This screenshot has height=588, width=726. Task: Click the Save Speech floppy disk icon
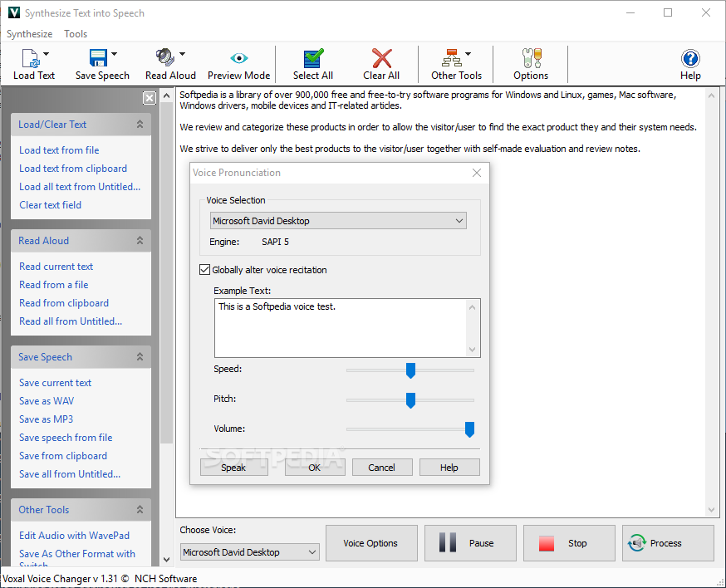[x=98, y=58]
